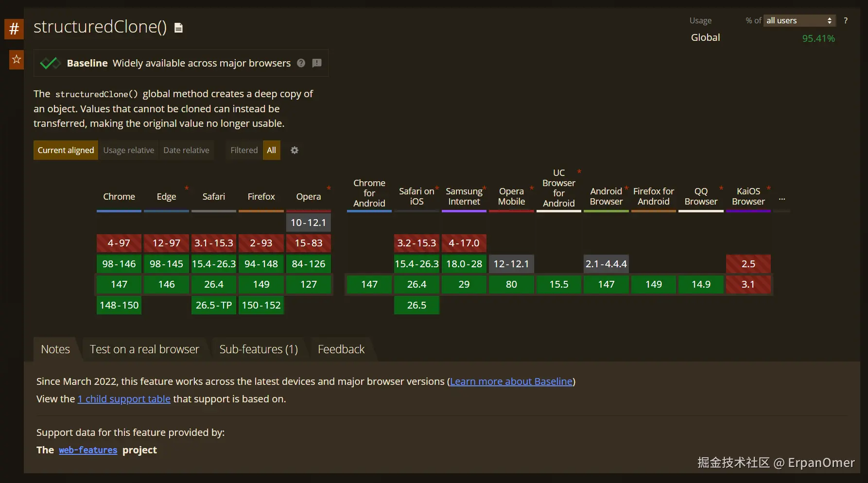Switch to Current aligned view
Viewport: 868px width, 483px height.
[66, 150]
